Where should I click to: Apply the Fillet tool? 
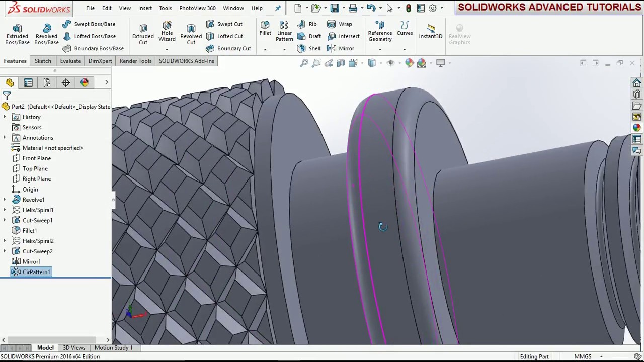(x=265, y=29)
